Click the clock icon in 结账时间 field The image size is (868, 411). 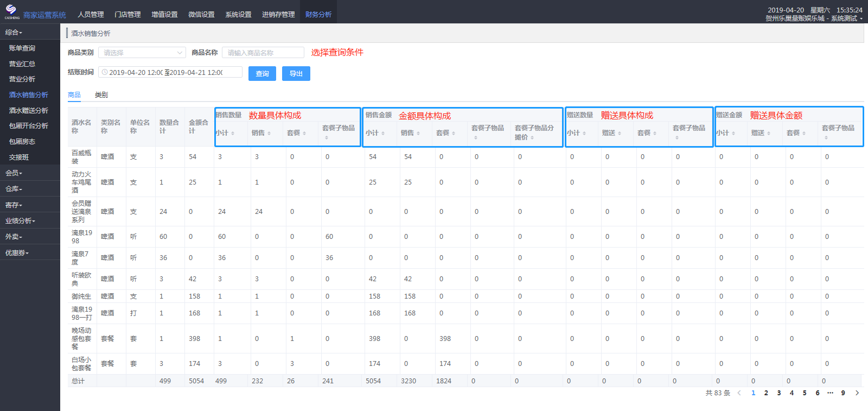coord(105,72)
